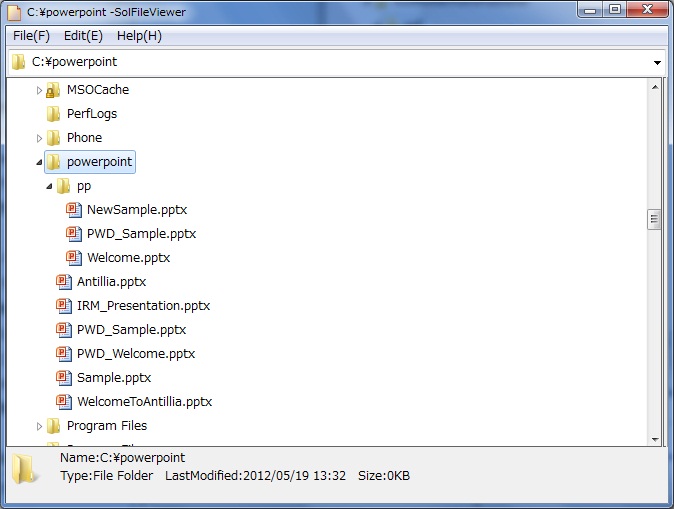The height and width of the screenshot is (509, 674).
Task: Click the scrollbar up arrow
Action: (655, 87)
